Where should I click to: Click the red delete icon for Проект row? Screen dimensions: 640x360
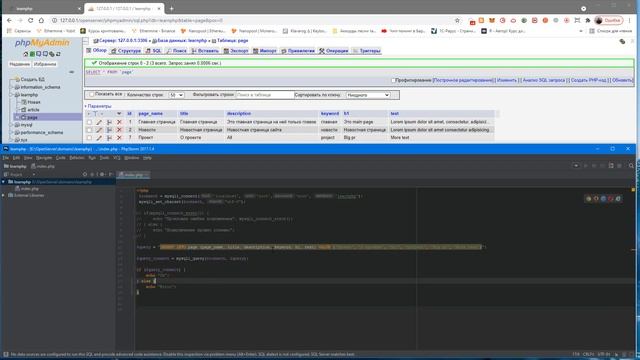coord(119,138)
